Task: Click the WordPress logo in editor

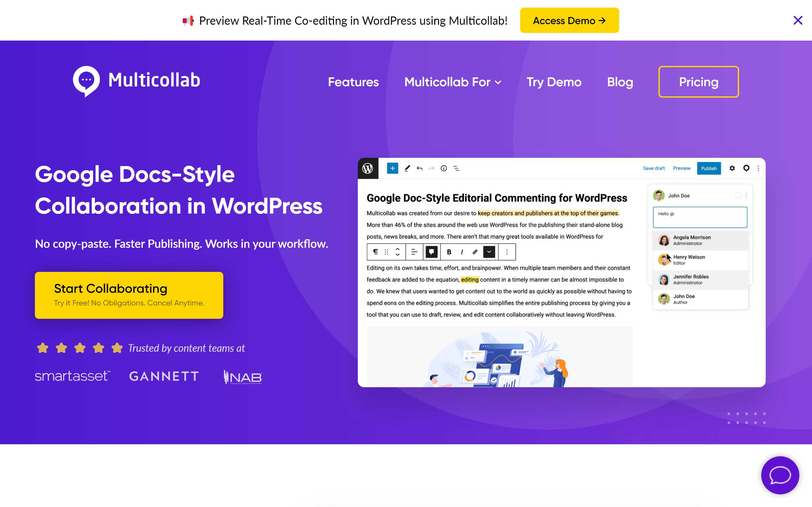Action: point(368,168)
